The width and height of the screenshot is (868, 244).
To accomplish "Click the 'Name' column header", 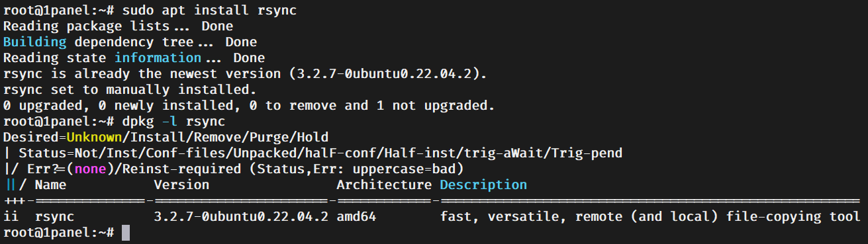I will (x=50, y=184).
